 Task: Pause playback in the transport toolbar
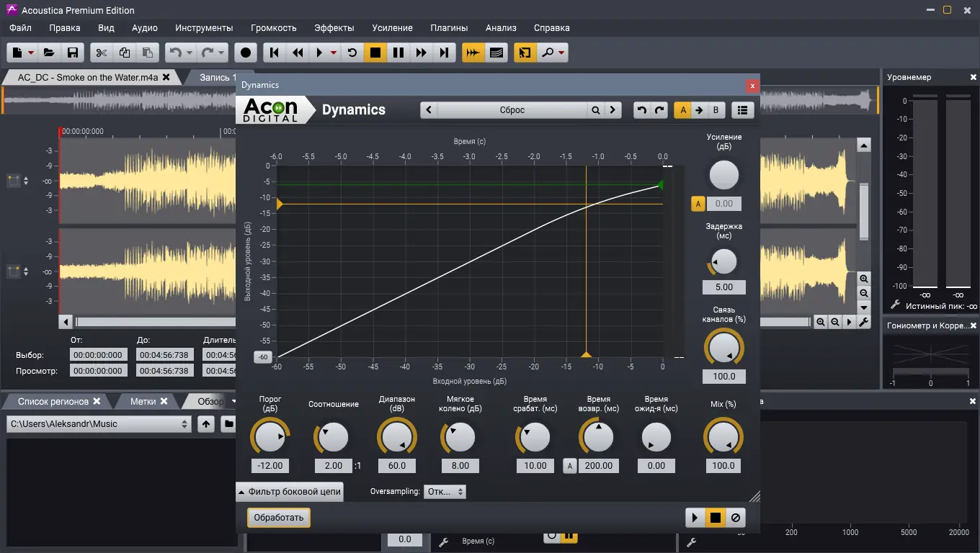click(x=398, y=52)
